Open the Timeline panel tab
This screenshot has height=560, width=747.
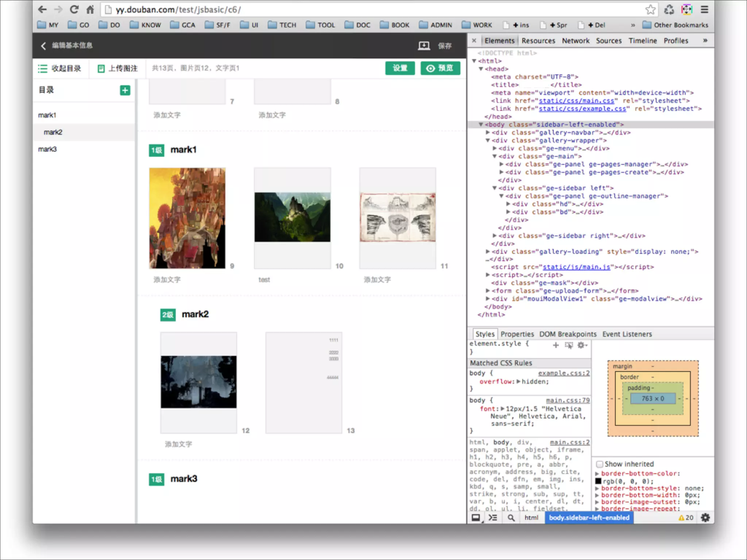coord(643,40)
